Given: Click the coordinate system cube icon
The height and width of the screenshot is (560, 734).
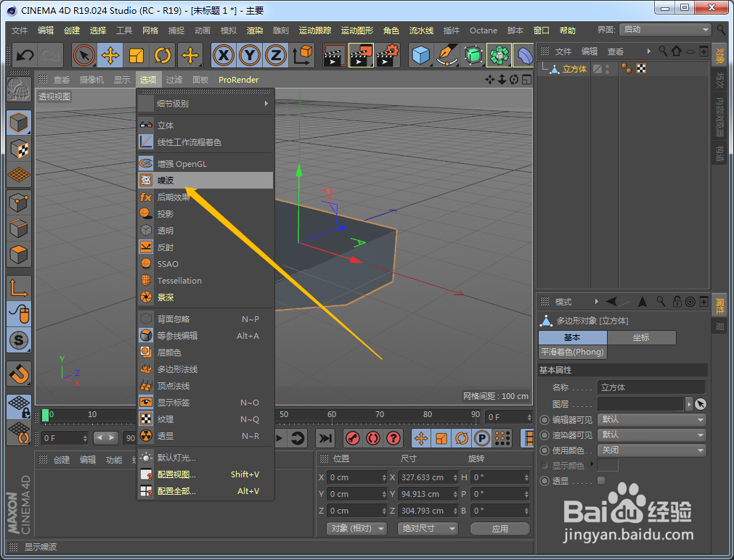Looking at the screenshot, I should (303, 56).
